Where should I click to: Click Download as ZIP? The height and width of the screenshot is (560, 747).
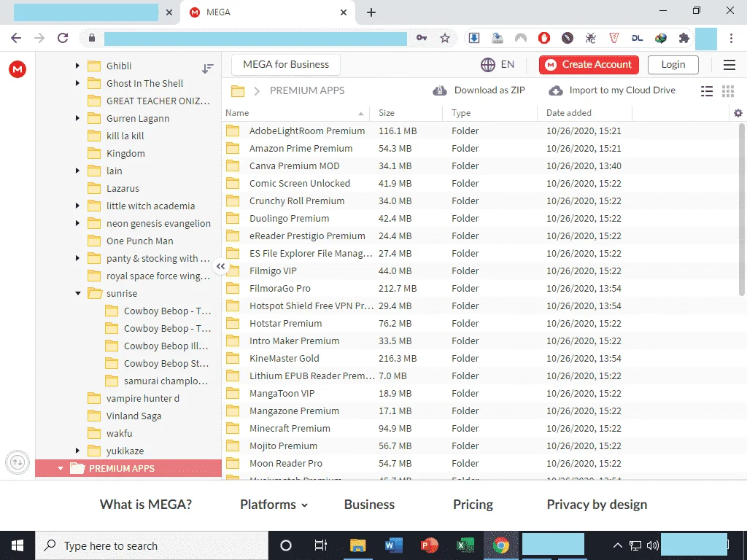pyautogui.click(x=479, y=90)
